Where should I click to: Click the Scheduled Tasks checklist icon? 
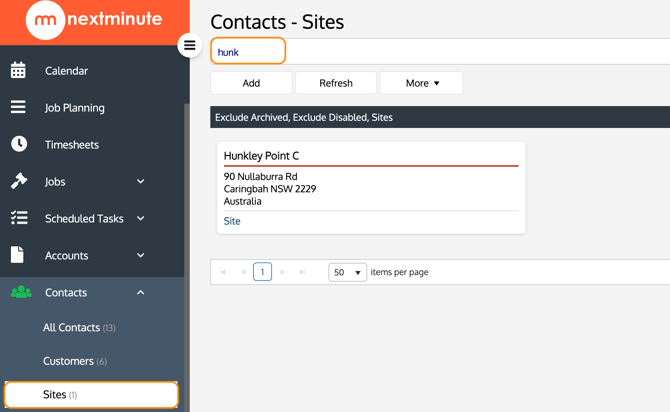[x=18, y=219]
